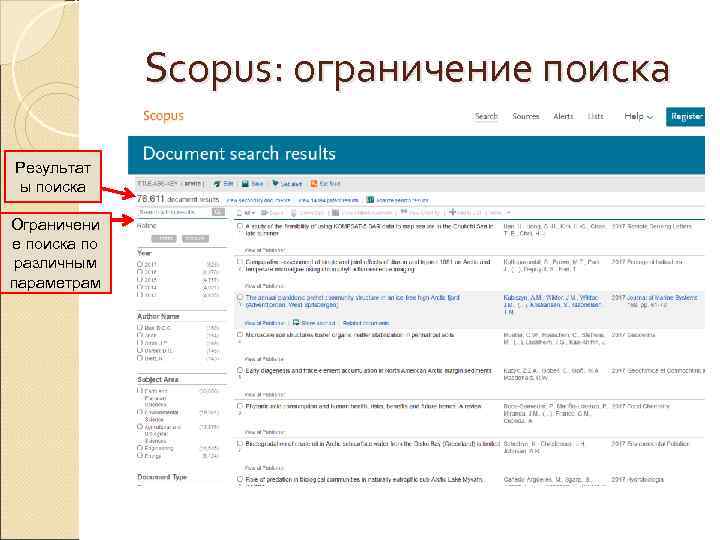Click the Set feed RSS icon
The image size is (720, 540).
[x=314, y=184]
